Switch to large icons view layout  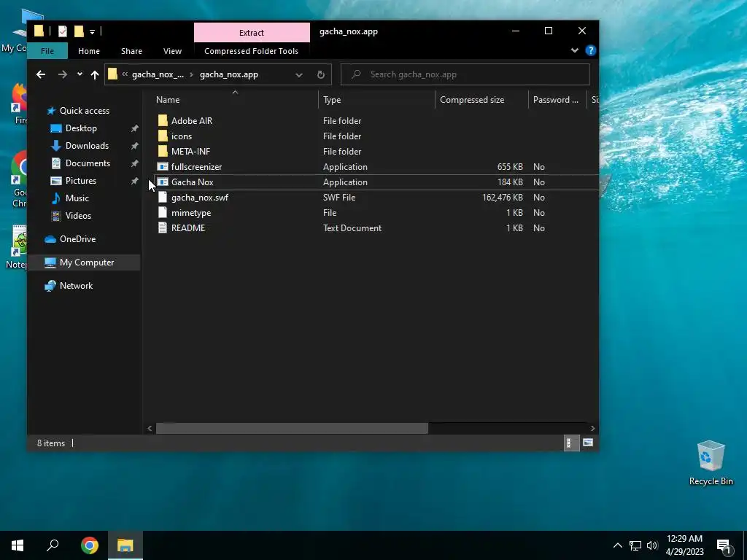[x=588, y=443]
